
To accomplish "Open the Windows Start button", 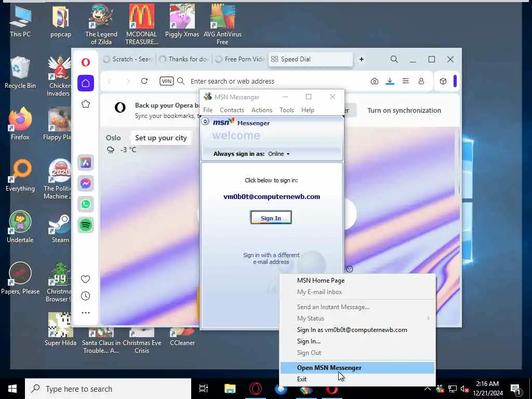I will [12, 389].
